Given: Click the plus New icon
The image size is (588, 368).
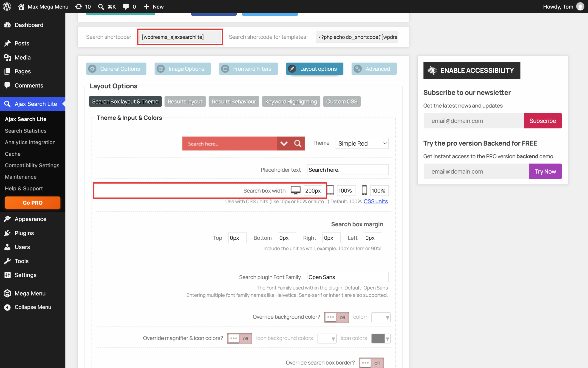Looking at the screenshot, I should click(x=146, y=7).
